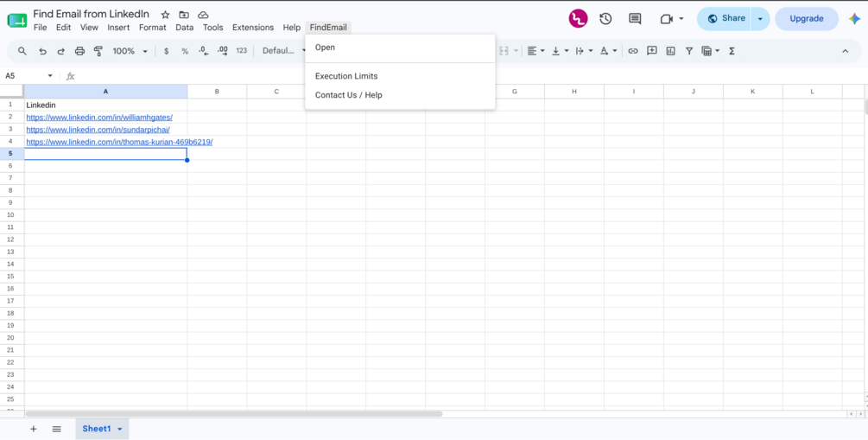The width and height of the screenshot is (868, 440).
Task: Click the Upgrade button
Action: [807, 19]
